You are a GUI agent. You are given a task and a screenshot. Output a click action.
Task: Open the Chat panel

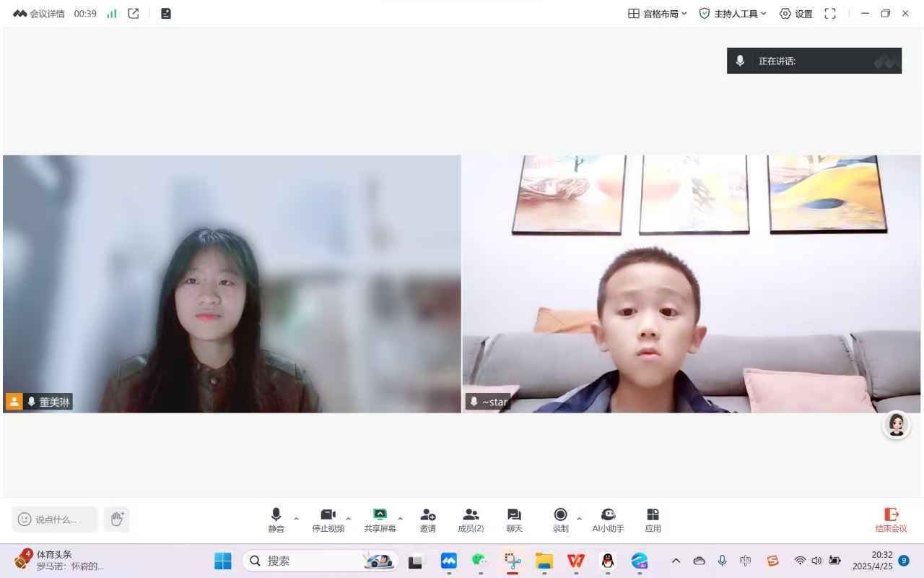point(514,519)
